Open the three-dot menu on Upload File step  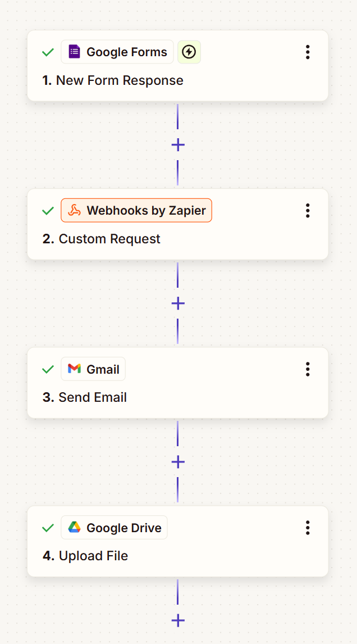(x=308, y=528)
